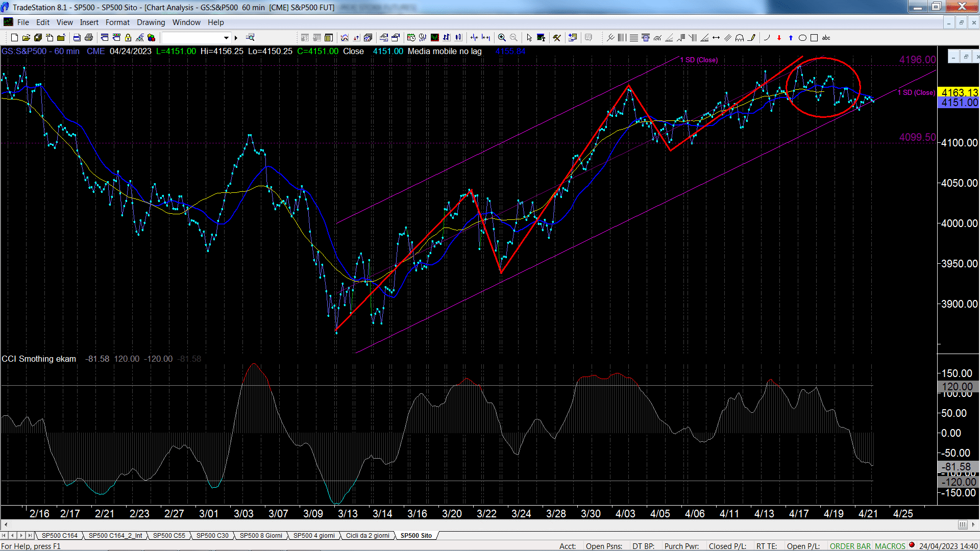
Task: Click the MACROS status item
Action: click(x=890, y=546)
